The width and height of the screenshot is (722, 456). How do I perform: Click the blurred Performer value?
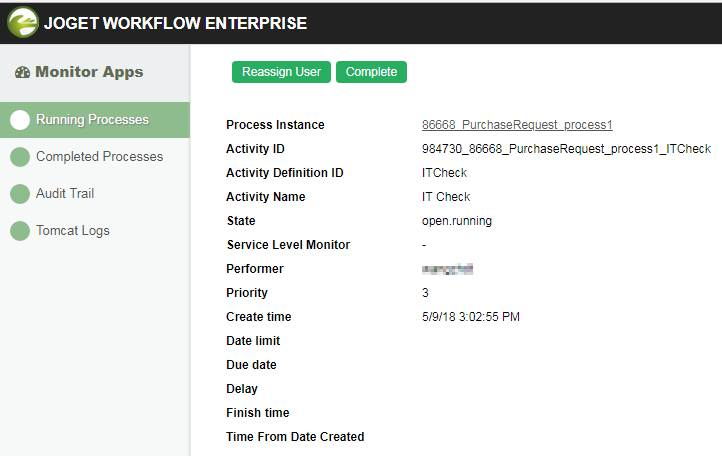point(448,269)
